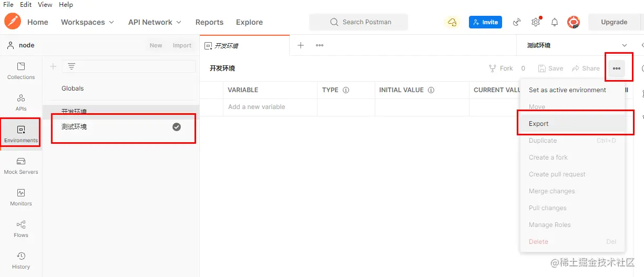
Task: Click the active checkmark on 测试环境
Action: 177,126
